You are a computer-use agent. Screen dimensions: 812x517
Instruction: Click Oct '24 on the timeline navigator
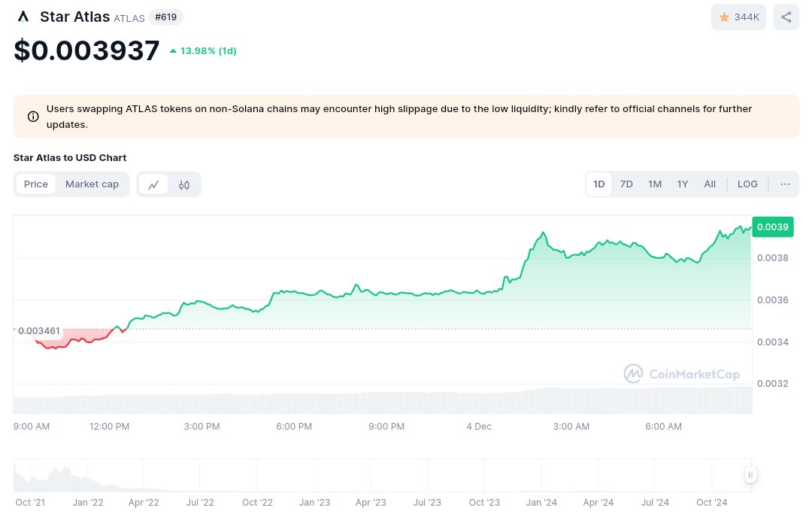point(711,503)
